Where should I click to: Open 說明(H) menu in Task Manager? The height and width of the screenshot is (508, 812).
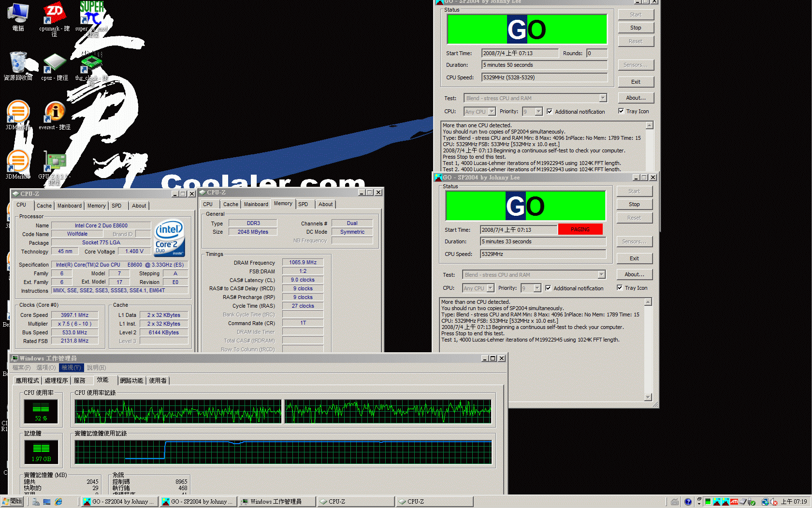click(96, 368)
